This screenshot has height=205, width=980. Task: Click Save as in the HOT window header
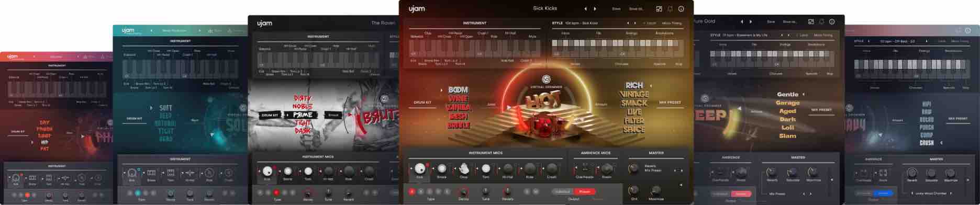636,9
